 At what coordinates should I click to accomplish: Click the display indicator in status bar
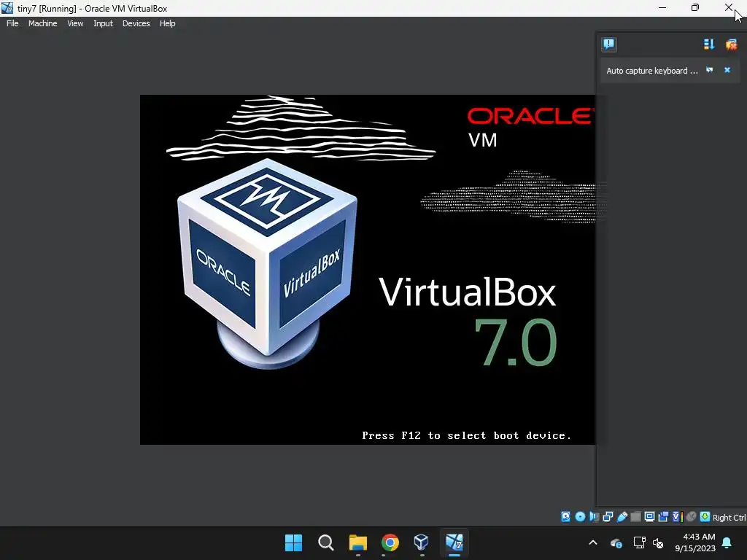coord(649,517)
